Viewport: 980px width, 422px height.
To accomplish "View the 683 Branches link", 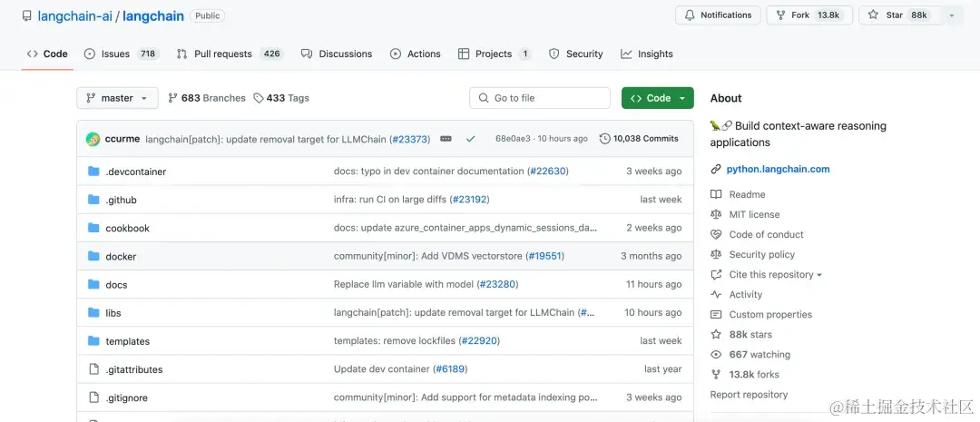I will (207, 98).
